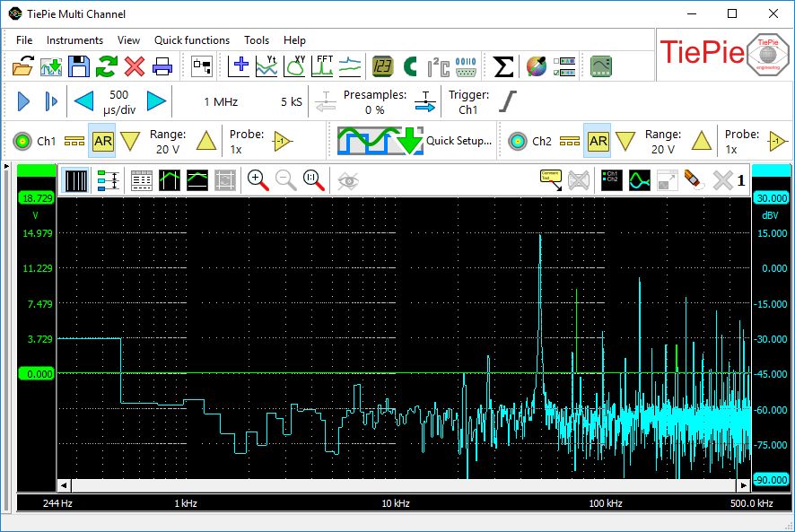Click the XY graph icon

pyautogui.click(x=295, y=65)
